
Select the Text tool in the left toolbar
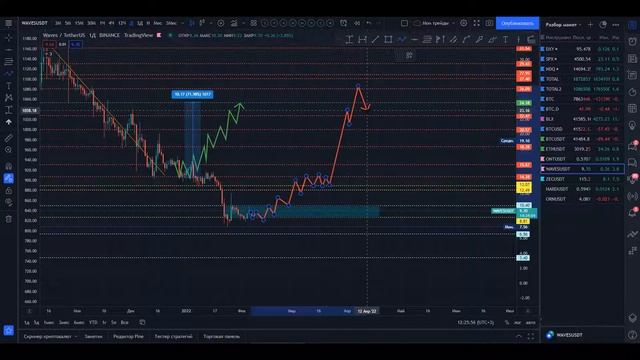9,86
